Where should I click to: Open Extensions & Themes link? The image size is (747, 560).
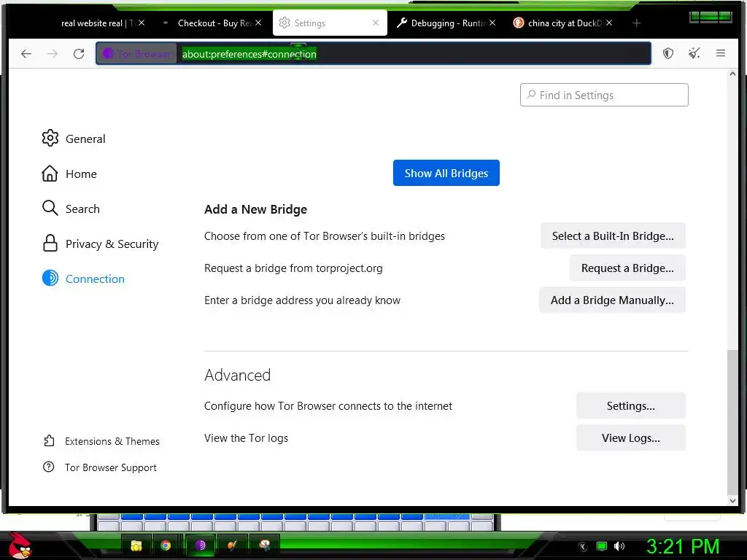click(x=101, y=441)
